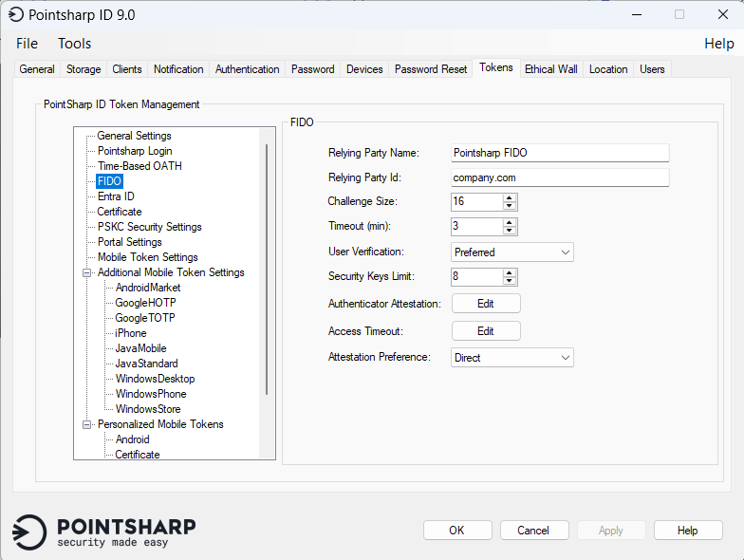
Task: Switch to the Notification tab
Action: coord(178,69)
